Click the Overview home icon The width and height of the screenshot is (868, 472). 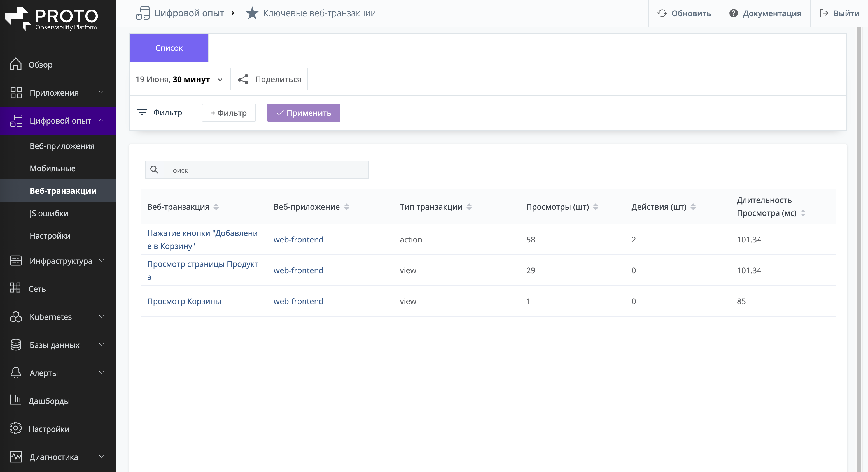coord(15,64)
